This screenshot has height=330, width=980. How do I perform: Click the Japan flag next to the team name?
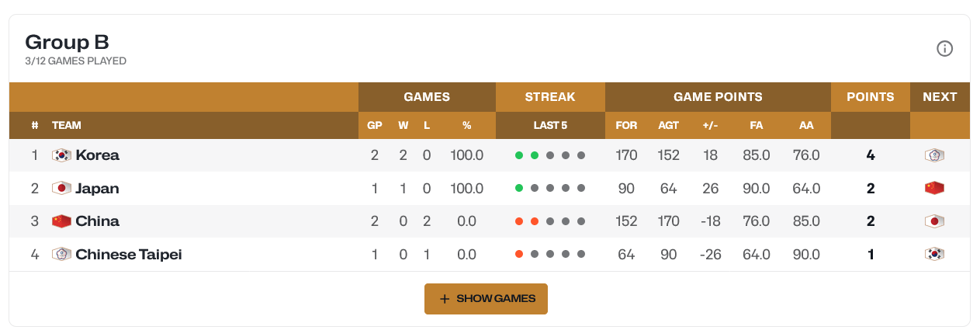click(x=61, y=189)
